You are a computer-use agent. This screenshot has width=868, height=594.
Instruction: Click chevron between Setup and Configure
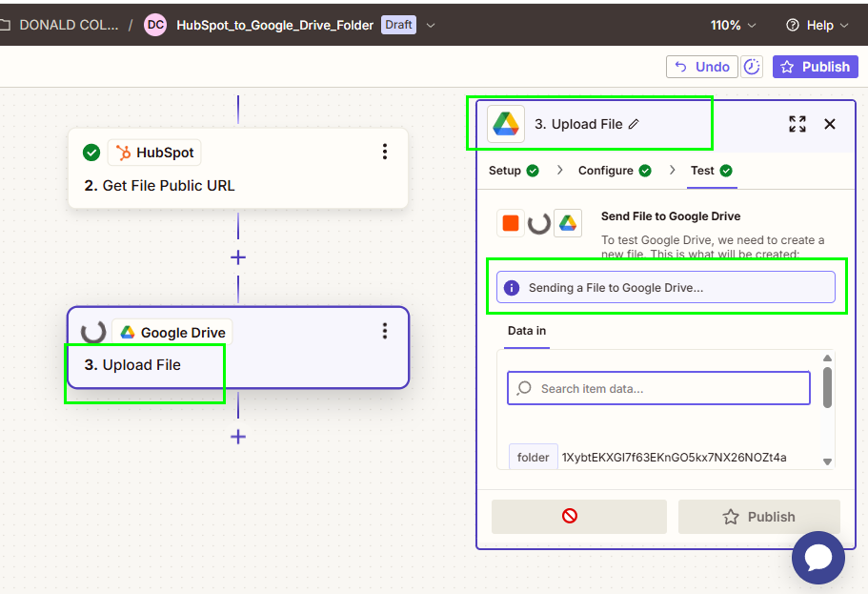pos(559,170)
